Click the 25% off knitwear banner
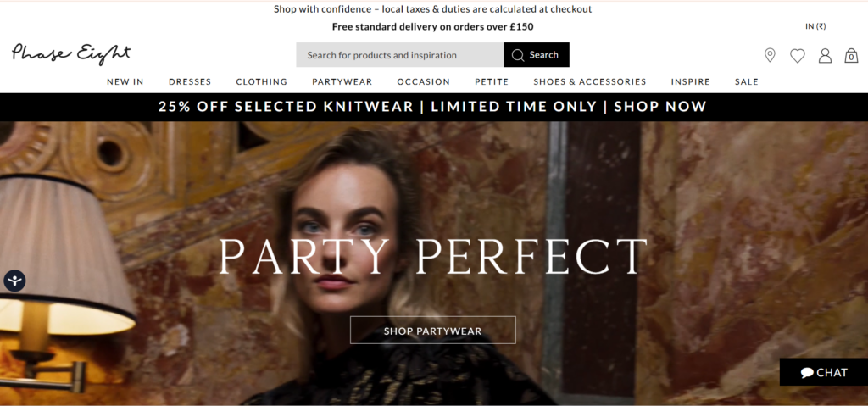Image resolution: width=868 pixels, height=406 pixels. coord(432,107)
